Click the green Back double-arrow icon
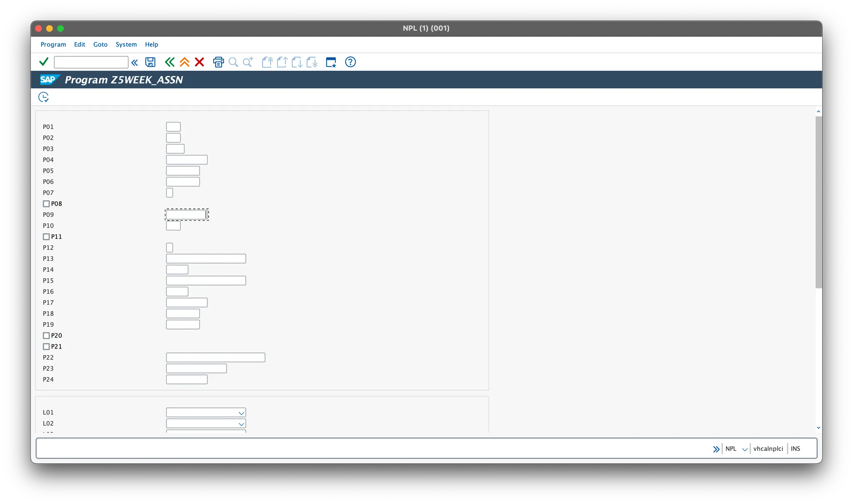Viewport: 853px width, 504px height. [x=170, y=62]
